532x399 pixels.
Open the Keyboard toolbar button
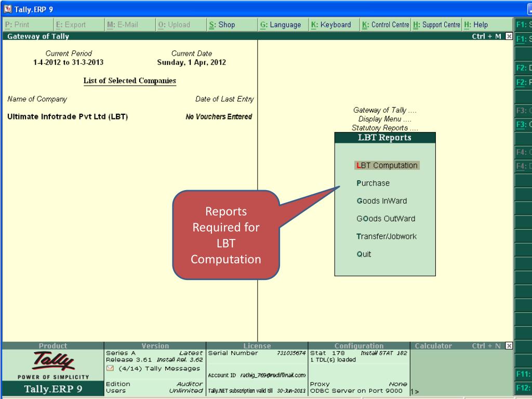tap(334, 25)
